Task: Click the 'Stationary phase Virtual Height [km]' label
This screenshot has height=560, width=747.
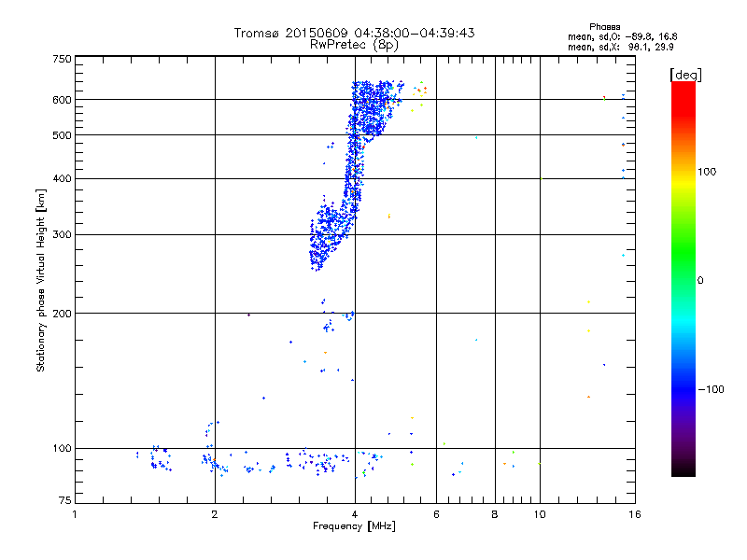Action: [41, 280]
